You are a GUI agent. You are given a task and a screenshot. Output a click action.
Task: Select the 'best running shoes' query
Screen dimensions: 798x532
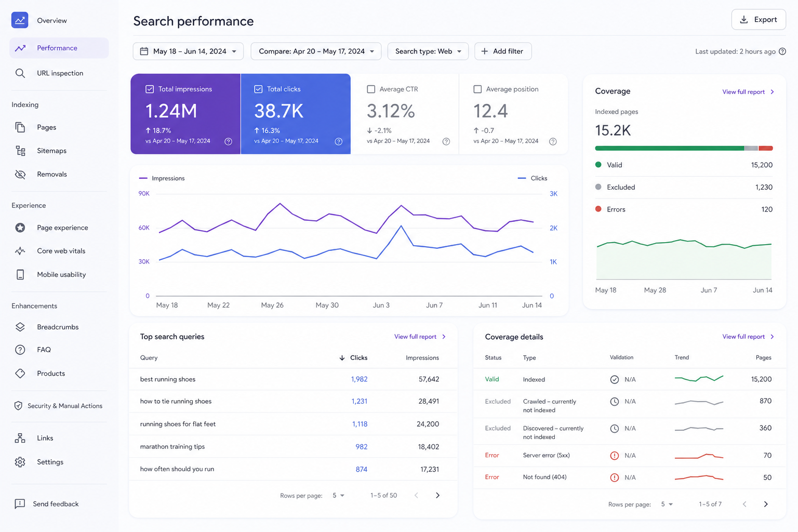pyautogui.click(x=168, y=379)
